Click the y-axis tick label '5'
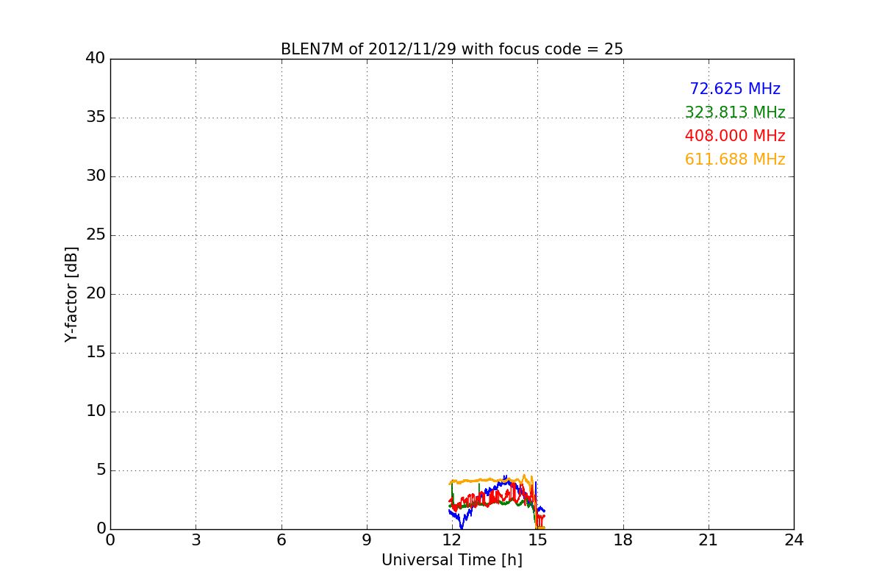Viewport: 882px width, 588px height. pyautogui.click(x=101, y=470)
